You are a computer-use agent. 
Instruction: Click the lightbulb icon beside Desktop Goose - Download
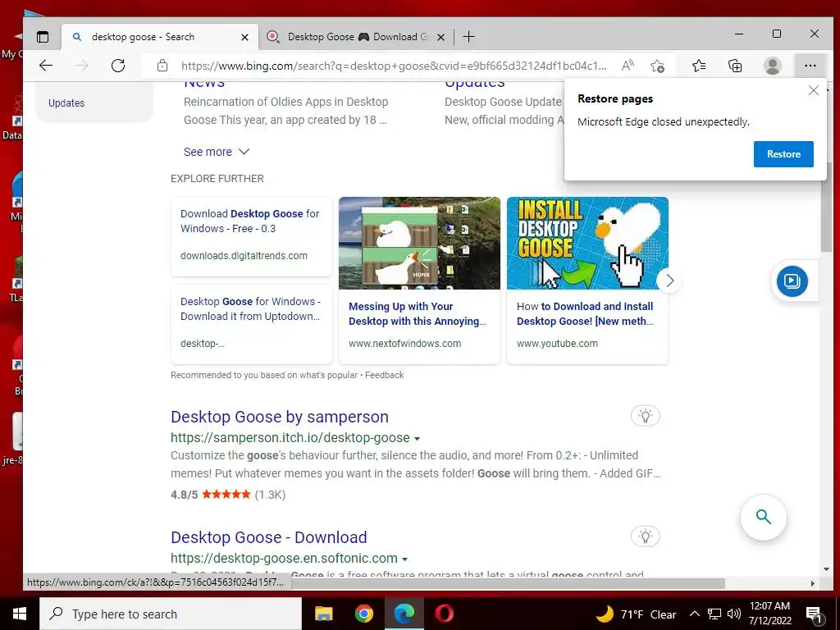point(646,536)
